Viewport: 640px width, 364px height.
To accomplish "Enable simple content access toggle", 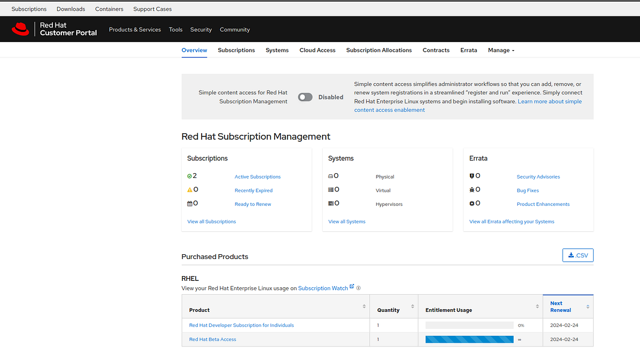I will [305, 96].
